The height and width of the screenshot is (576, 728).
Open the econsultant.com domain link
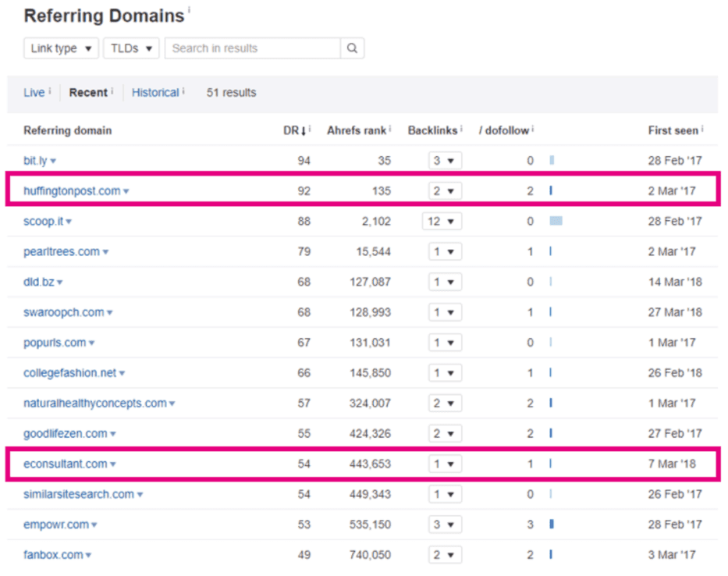[x=66, y=464]
